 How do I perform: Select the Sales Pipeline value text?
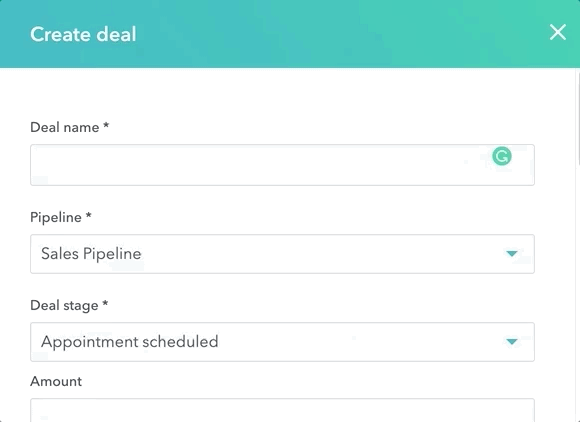tap(91, 254)
